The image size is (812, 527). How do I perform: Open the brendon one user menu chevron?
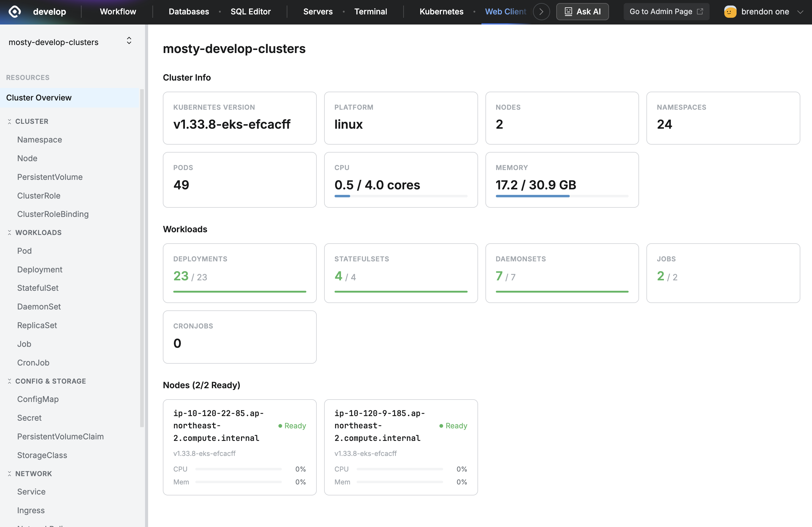pos(800,12)
